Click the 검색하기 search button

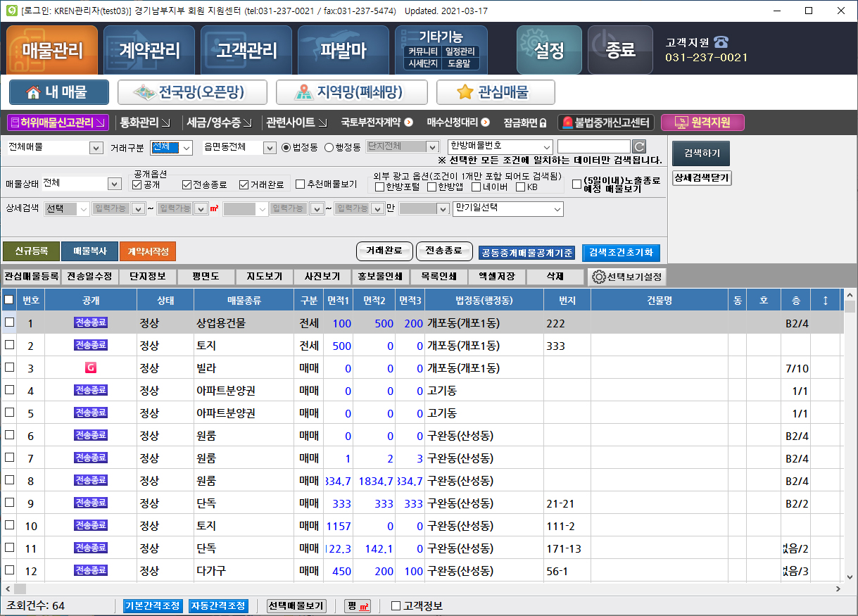(702, 153)
